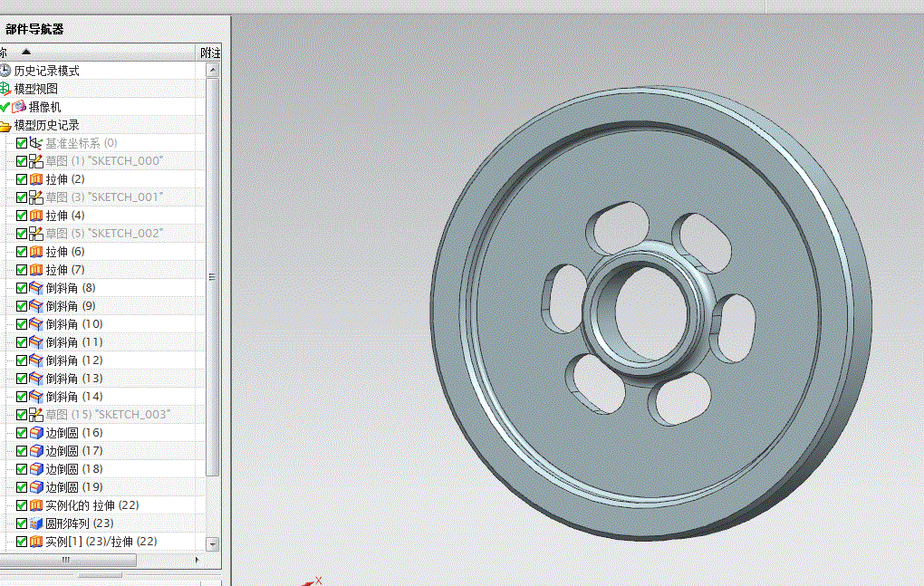Click the 模型视图 model views icon

[5, 89]
